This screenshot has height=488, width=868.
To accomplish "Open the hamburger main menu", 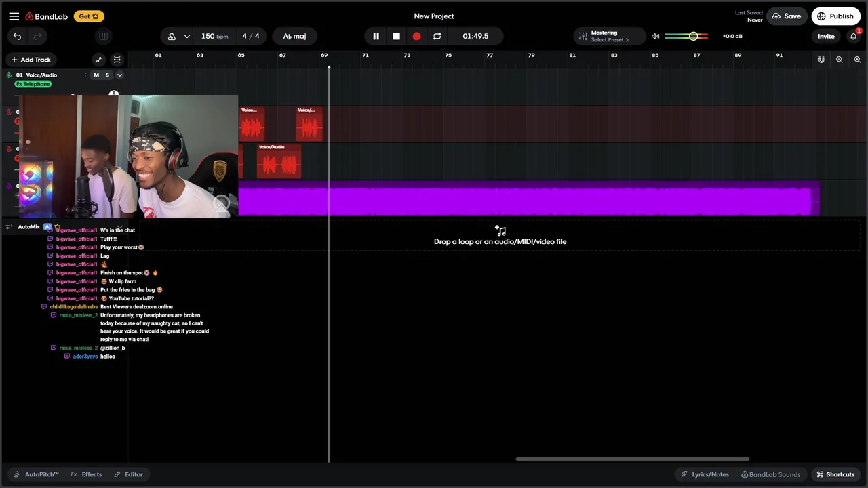I will 14,16.
